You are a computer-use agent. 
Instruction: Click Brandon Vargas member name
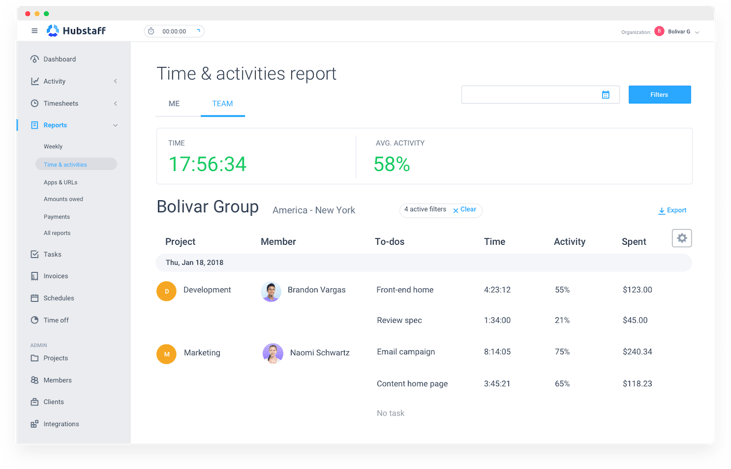[317, 290]
